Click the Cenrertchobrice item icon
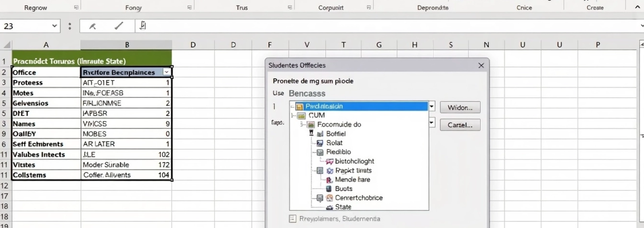The image size is (644, 228). click(330, 198)
